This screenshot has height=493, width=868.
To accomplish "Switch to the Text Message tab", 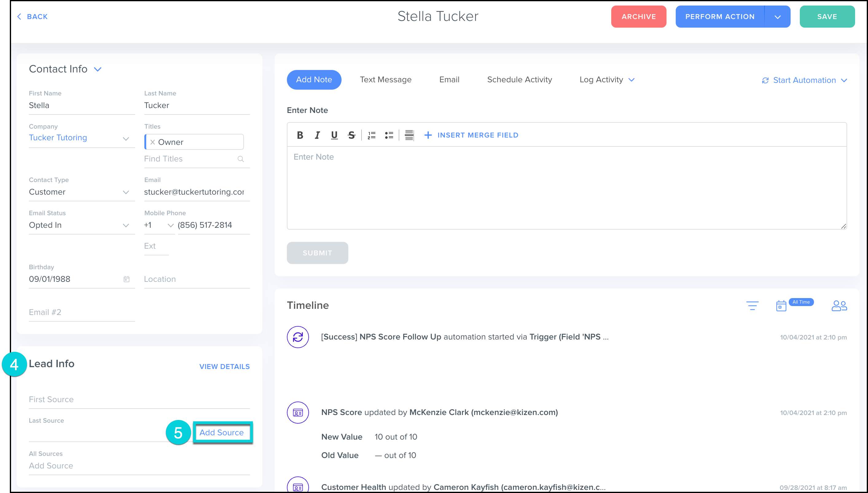I will click(385, 80).
